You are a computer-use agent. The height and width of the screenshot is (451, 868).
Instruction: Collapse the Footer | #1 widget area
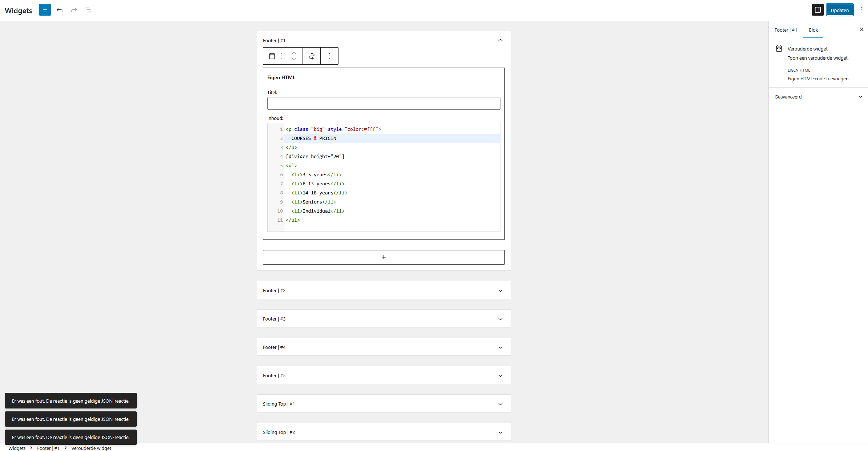point(500,40)
